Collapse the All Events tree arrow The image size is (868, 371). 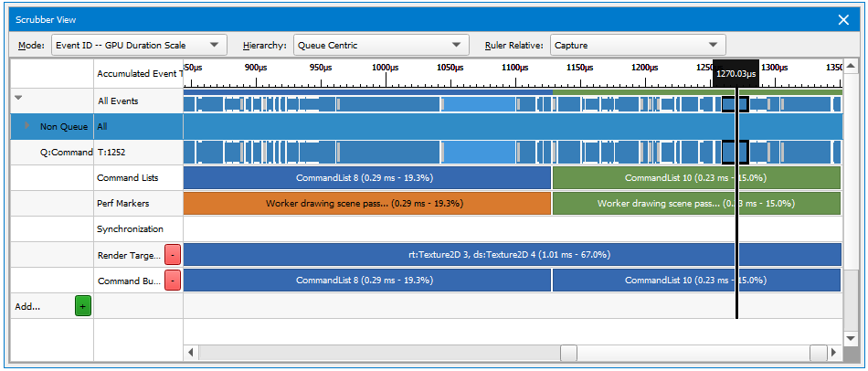click(18, 99)
